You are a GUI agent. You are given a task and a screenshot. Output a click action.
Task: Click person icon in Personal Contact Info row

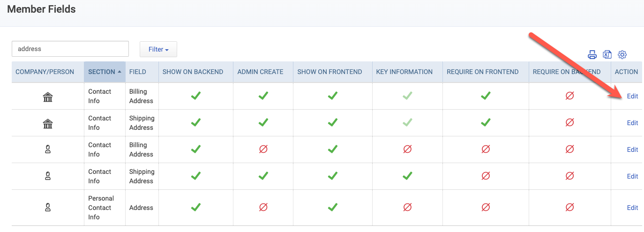pyautogui.click(x=48, y=208)
